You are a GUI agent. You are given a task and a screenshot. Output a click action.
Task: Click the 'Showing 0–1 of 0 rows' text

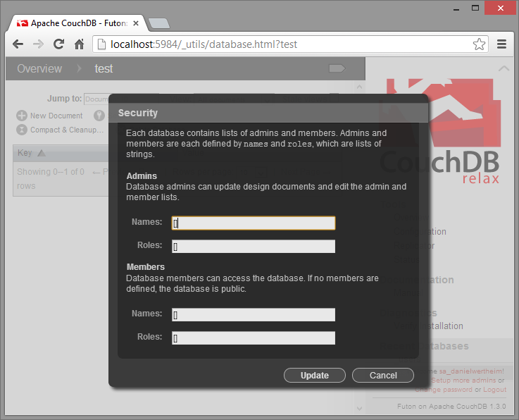point(50,178)
